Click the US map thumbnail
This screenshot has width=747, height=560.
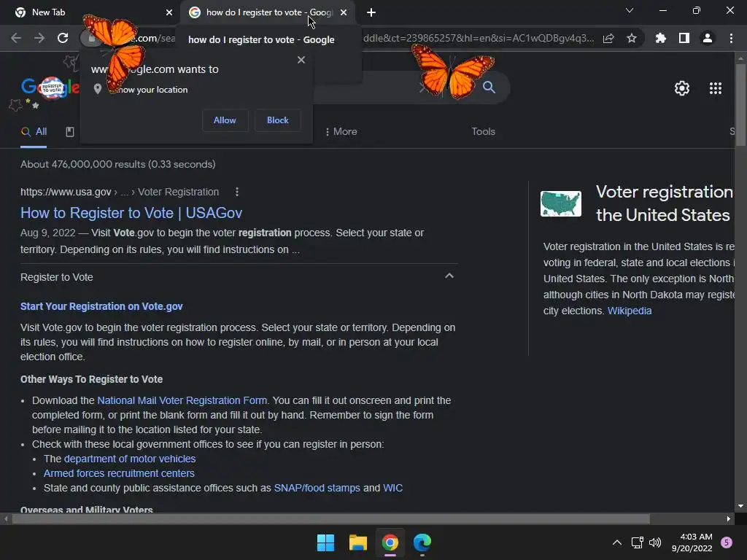click(561, 204)
